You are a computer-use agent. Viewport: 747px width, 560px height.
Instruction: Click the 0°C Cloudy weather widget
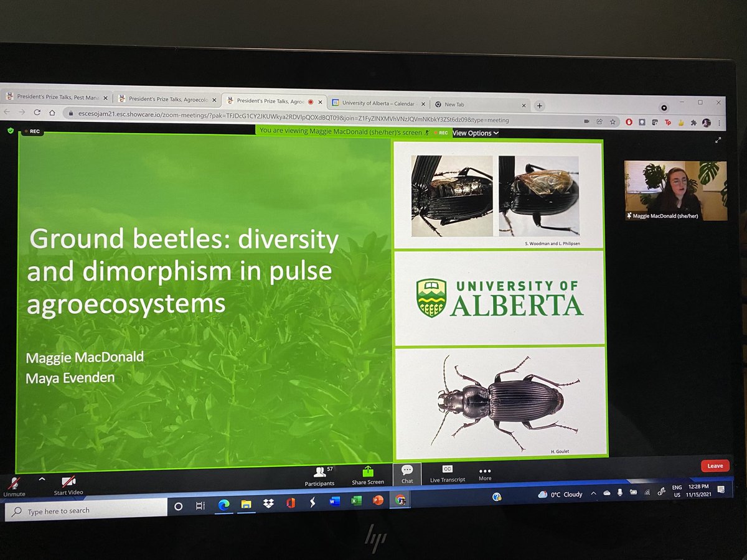pos(560,495)
